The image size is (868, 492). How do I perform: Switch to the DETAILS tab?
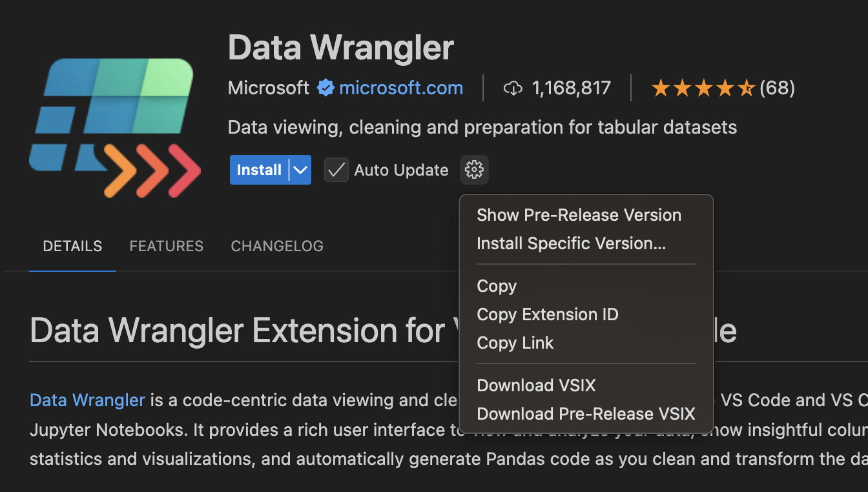coord(72,246)
